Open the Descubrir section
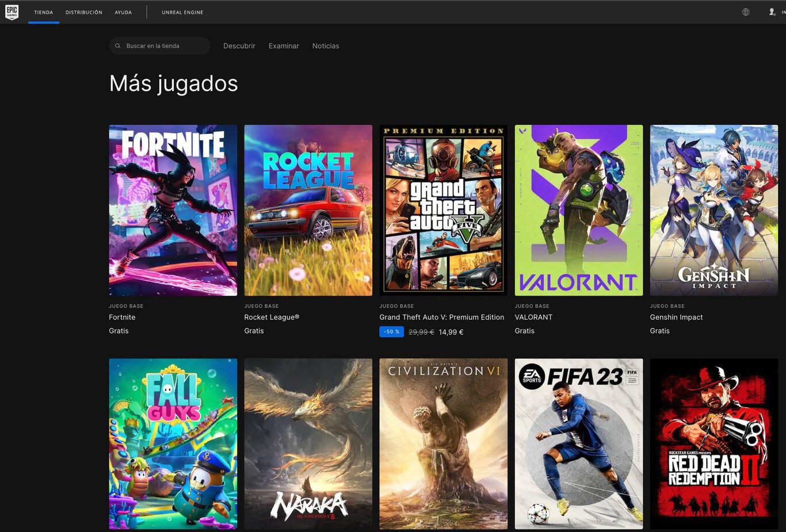Viewport: 786px width, 532px height. 239,46
